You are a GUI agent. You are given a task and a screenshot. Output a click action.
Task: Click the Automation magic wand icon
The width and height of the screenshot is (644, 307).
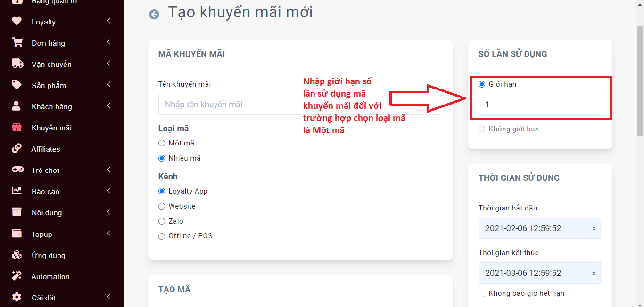pos(17,276)
